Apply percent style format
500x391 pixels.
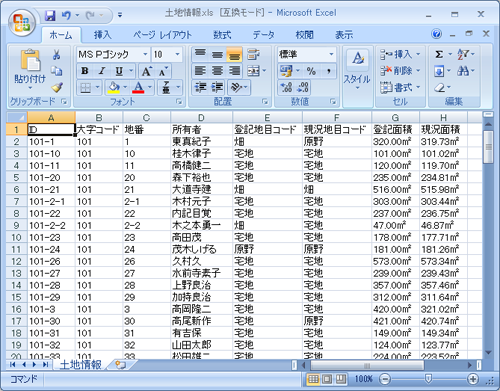tap(311, 71)
